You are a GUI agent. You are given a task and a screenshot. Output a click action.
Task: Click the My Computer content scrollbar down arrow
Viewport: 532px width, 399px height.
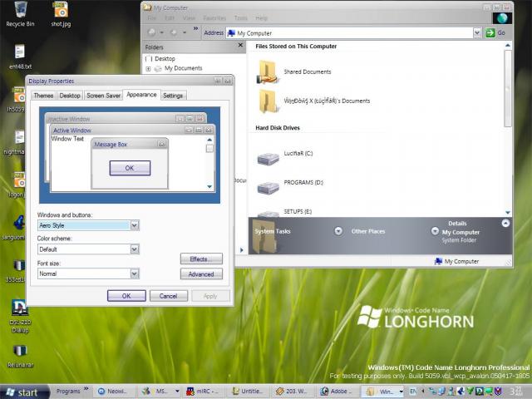coord(508,213)
